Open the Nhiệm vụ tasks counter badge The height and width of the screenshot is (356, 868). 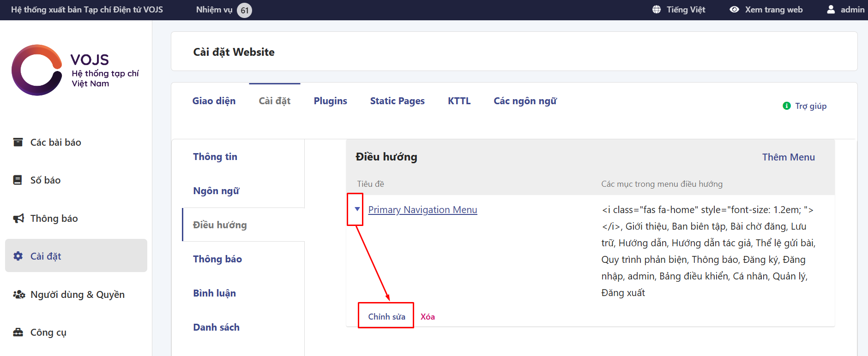point(244,10)
